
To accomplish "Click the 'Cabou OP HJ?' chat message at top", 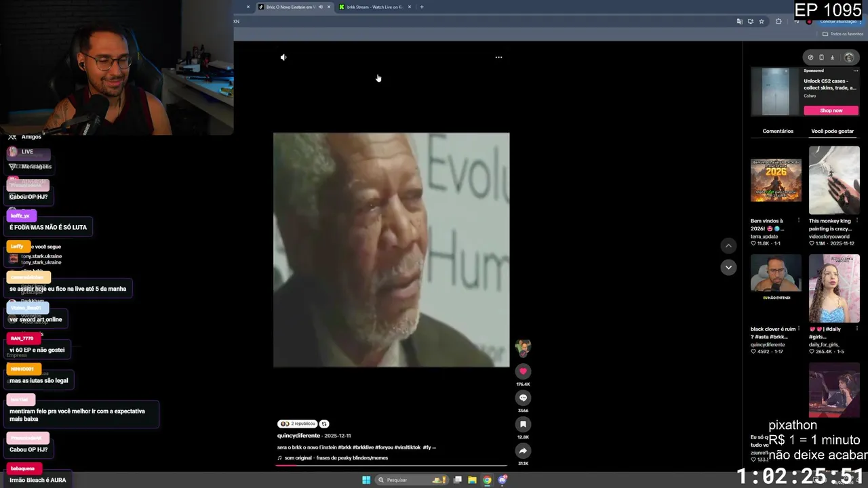I will [x=28, y=197].
